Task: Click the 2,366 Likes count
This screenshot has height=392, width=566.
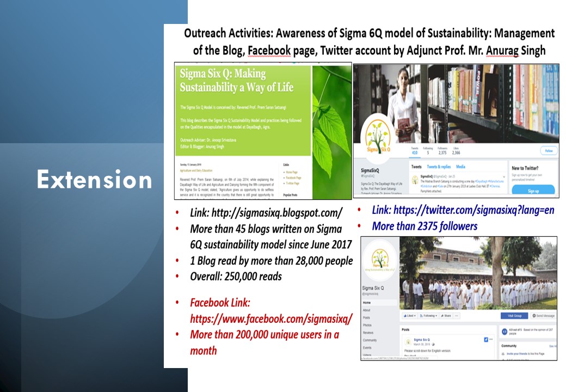Action: click(x=456, y=151)
